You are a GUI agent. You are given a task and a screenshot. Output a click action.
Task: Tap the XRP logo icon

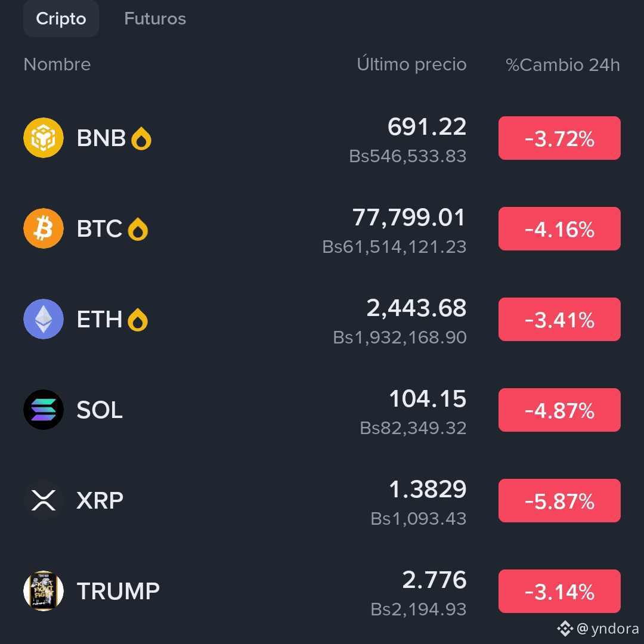click(x=44, y=500)
